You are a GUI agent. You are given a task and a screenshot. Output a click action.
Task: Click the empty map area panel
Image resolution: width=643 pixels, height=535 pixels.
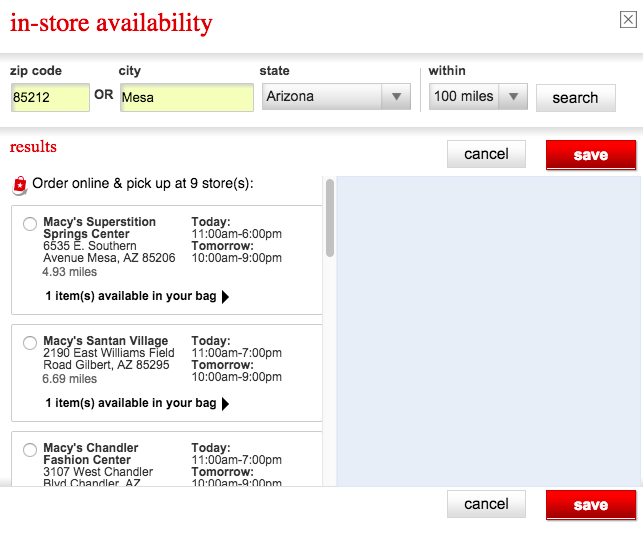487,330
